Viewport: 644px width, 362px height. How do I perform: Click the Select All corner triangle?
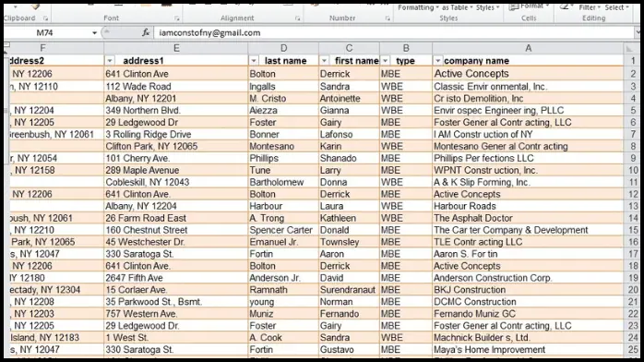point(629,49)
